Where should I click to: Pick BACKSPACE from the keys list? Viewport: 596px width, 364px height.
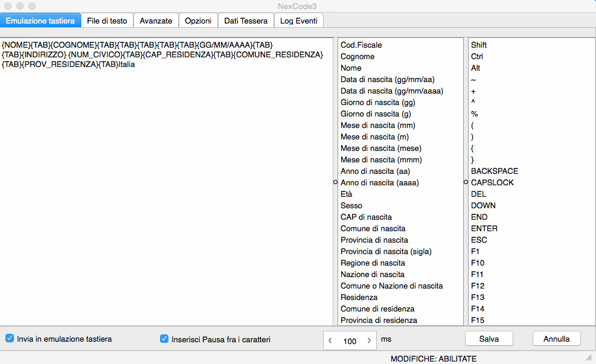point(495,171)
